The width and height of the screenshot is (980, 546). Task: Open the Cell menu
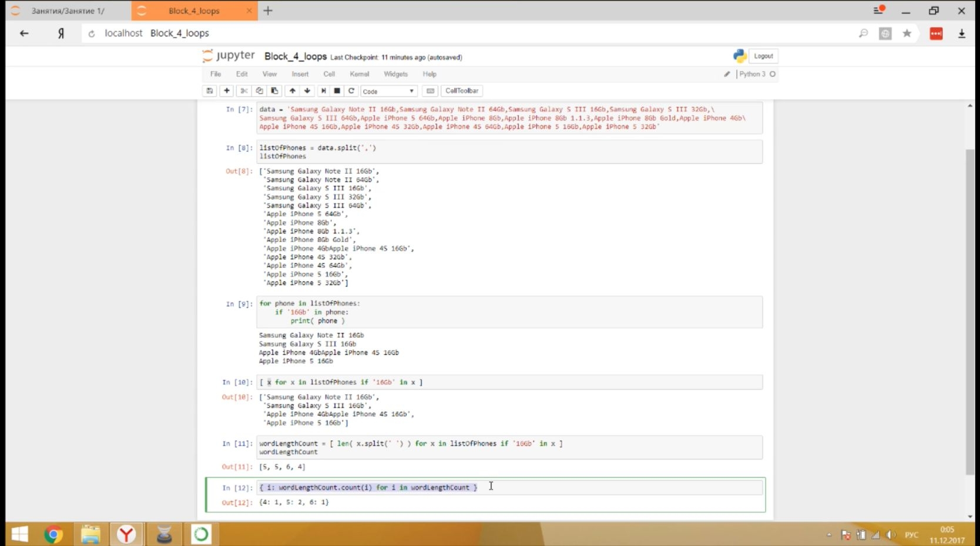329,74
